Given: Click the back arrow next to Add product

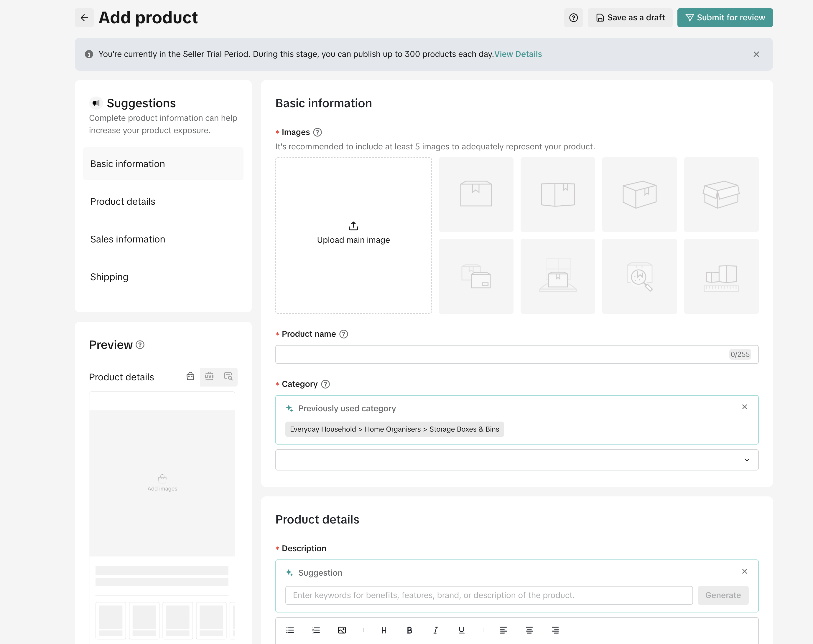Looking at the screenshot, I should [84, 18].
